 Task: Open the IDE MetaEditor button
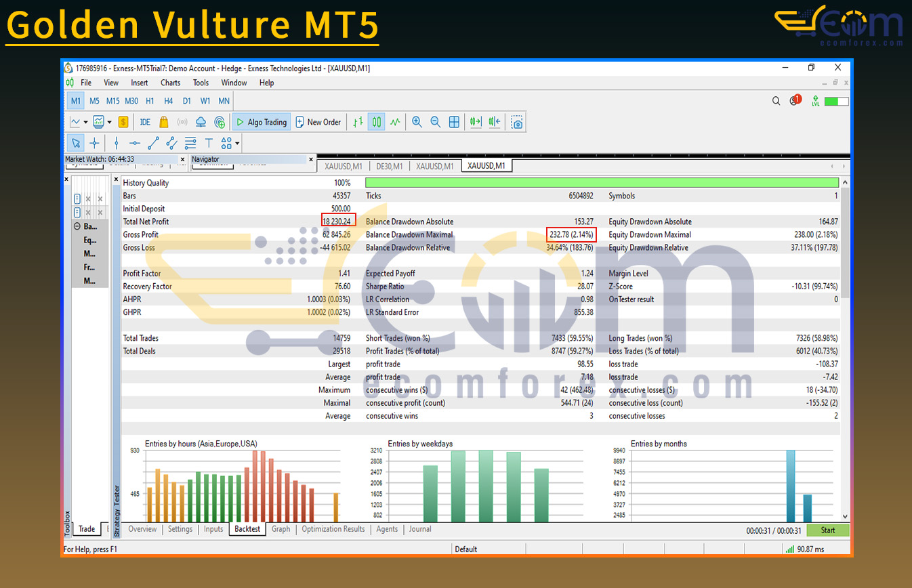145,122
